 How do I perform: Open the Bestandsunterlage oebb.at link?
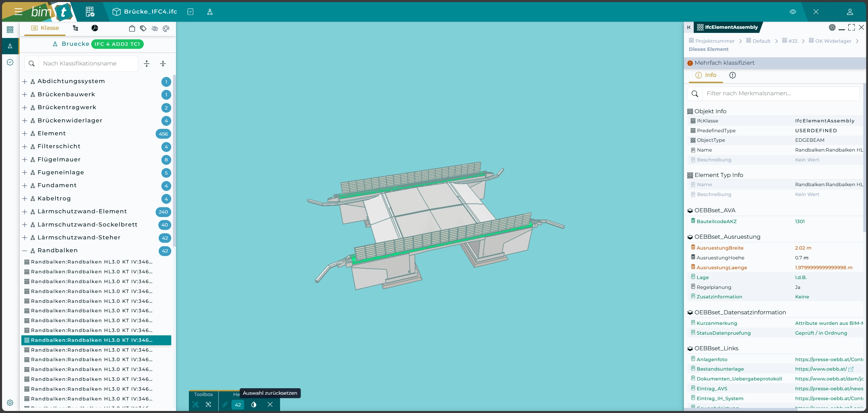tap(821, 369)
